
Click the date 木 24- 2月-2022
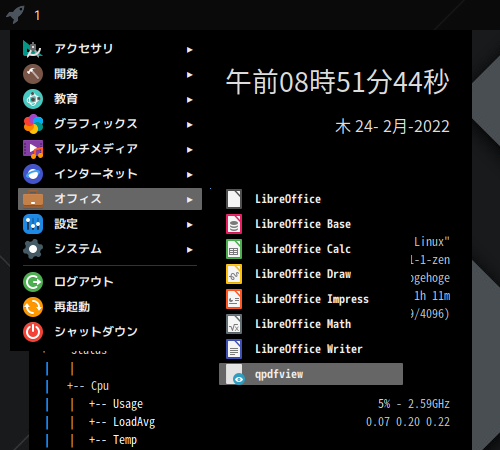coord(392,127)
